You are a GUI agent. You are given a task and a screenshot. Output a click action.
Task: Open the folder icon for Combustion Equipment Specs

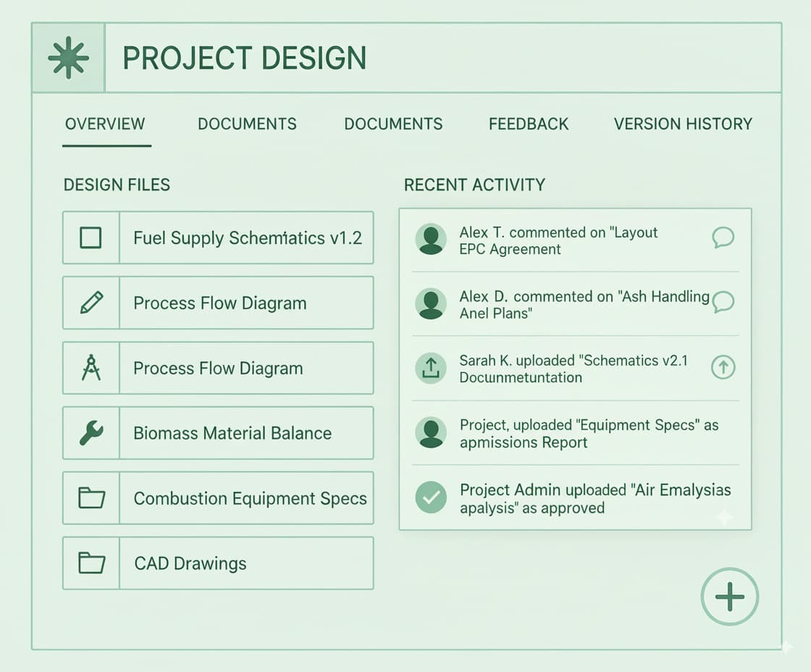tap(91, 498)
